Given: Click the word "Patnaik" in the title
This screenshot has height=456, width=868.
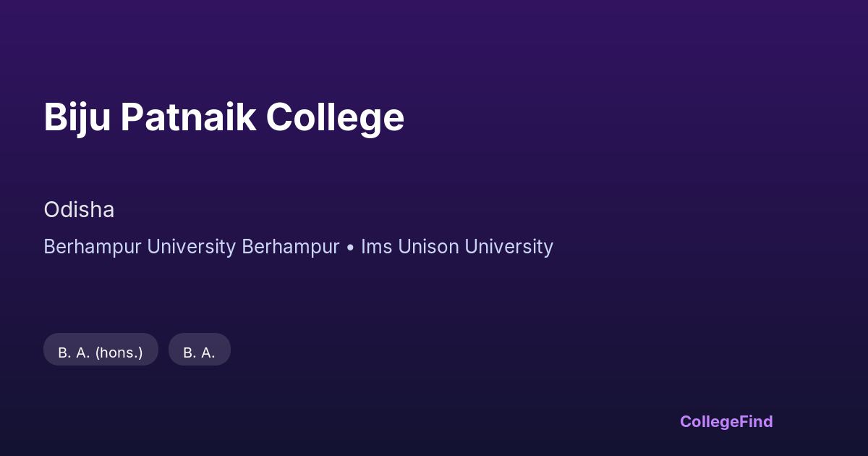Looking at the screenshot, I should tap(188, 117).
